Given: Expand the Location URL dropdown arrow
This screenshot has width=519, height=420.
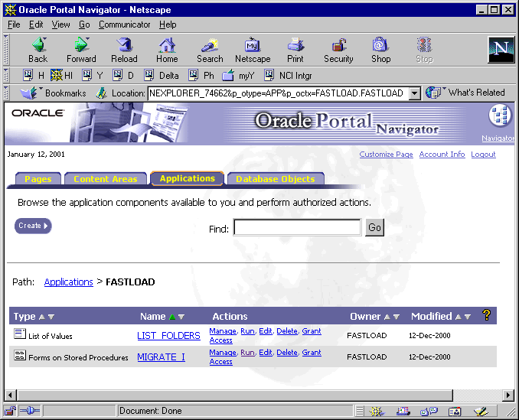Looking at the screenshot, I should (415, 93).
